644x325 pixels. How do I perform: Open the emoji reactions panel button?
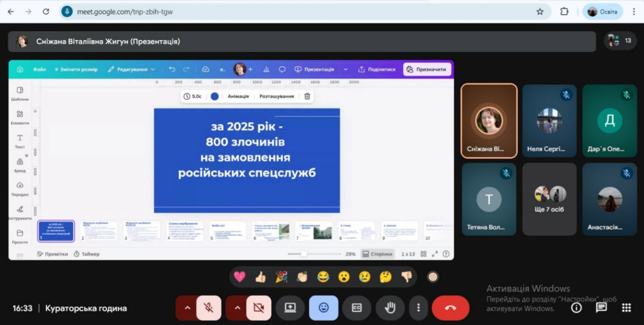[x=323, y=308]
